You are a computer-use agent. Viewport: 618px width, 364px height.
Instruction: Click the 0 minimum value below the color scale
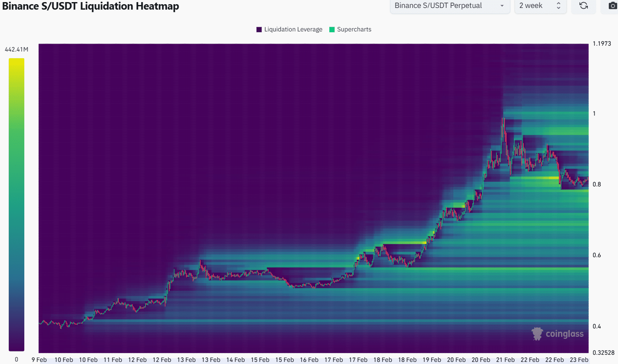[x=16, y=359]
